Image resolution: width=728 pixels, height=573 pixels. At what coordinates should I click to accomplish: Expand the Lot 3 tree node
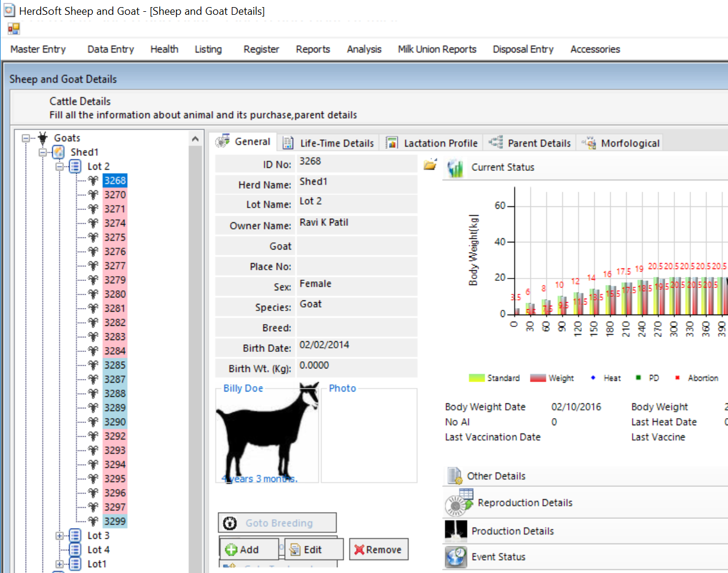[x=60, y=536]
